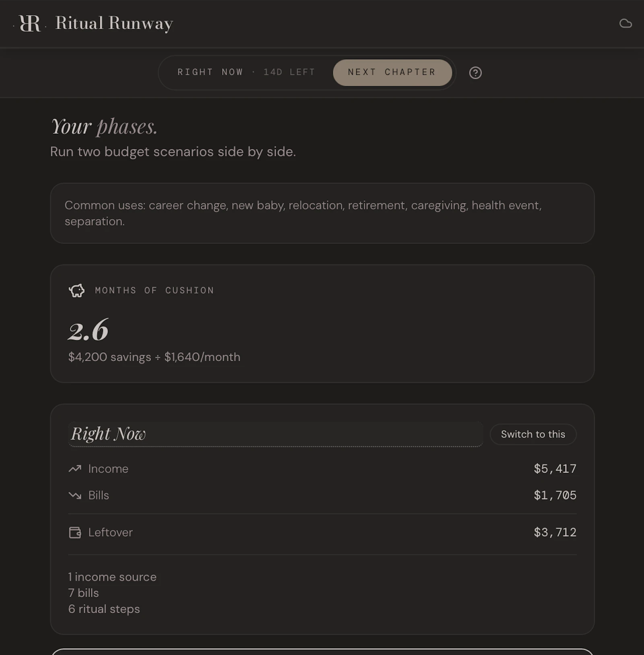Click the piggy bank cushion icon

(x=76, y=290)
